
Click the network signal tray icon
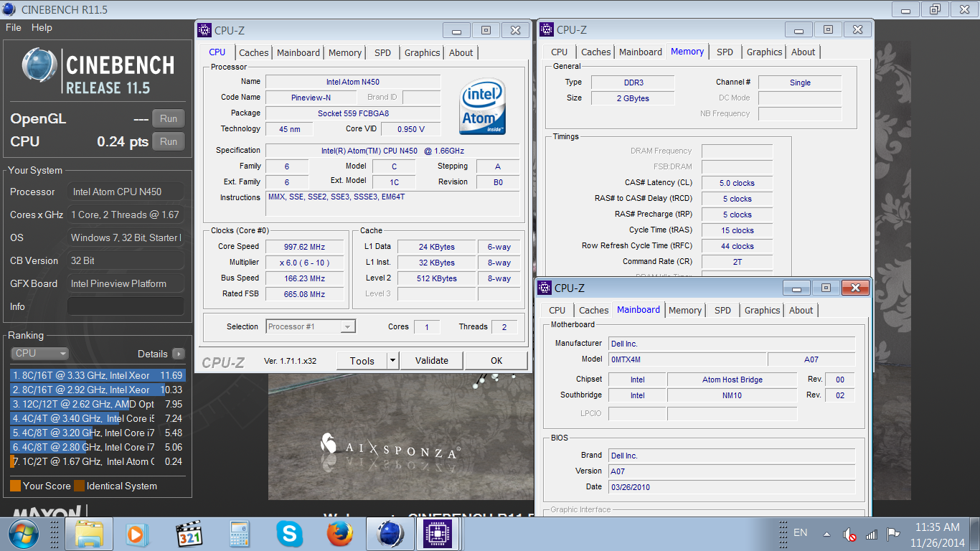click(872, 534)
